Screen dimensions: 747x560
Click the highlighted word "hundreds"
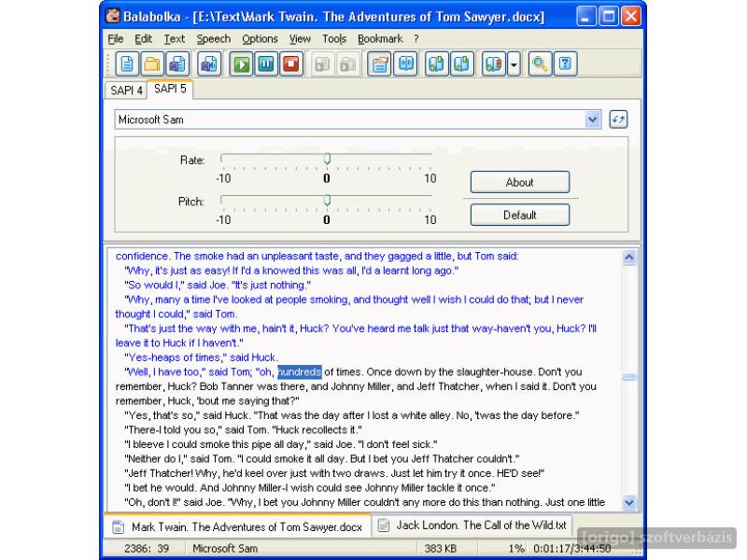(x=300, y=371)
